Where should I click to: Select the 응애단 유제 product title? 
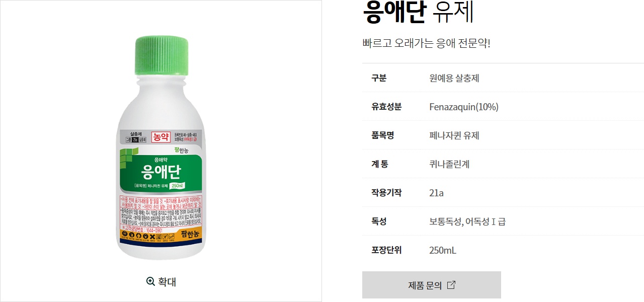pos(418,12)
